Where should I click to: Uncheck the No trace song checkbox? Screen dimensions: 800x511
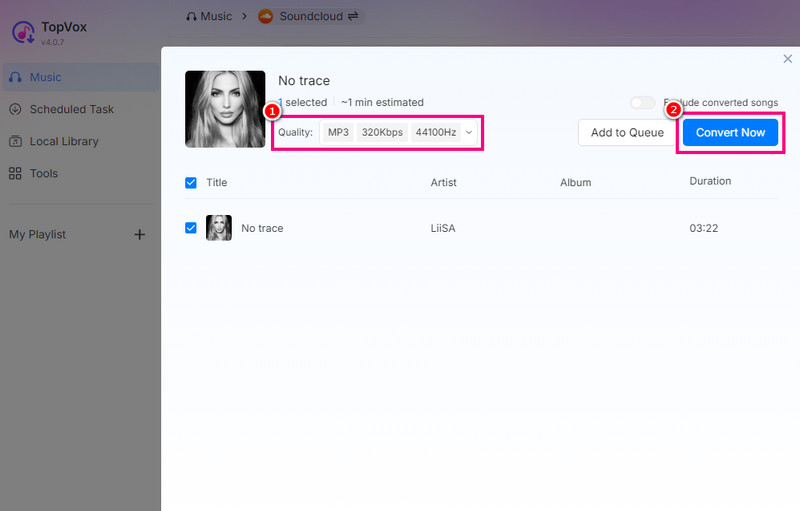[x=191, y=228]
